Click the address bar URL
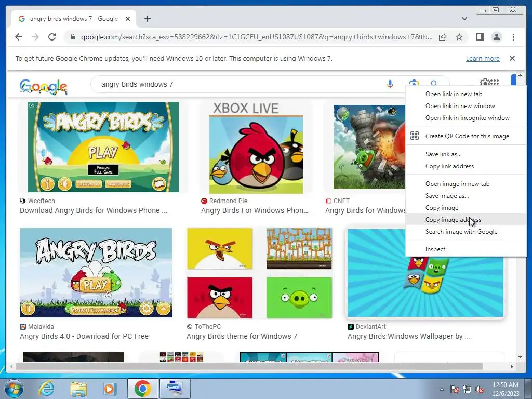532x399 pixels. tap(257, 37)
